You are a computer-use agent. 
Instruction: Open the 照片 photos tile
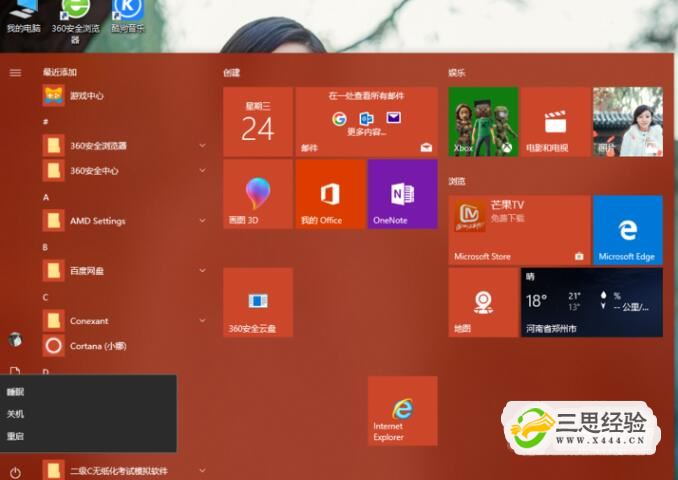[x=628, y=122]
